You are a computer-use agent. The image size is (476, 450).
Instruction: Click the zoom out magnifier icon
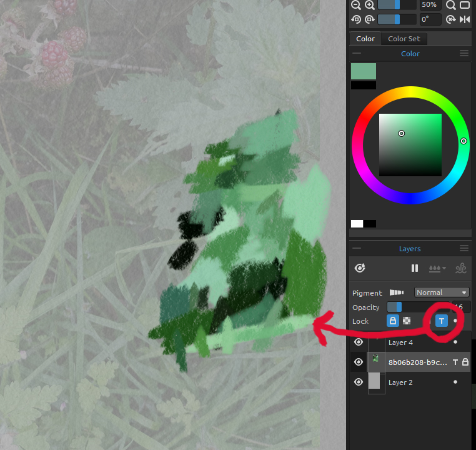coord(356,5)
